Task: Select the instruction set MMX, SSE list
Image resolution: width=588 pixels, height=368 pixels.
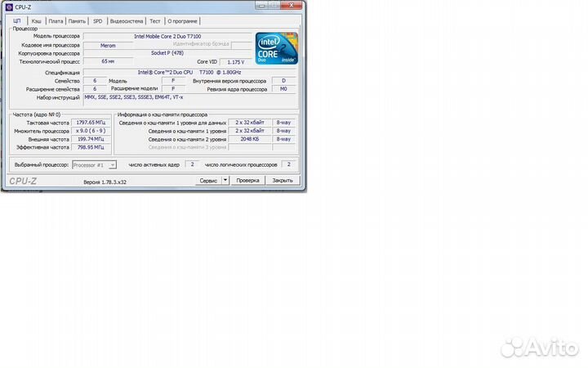Action: tap(189, 100)
